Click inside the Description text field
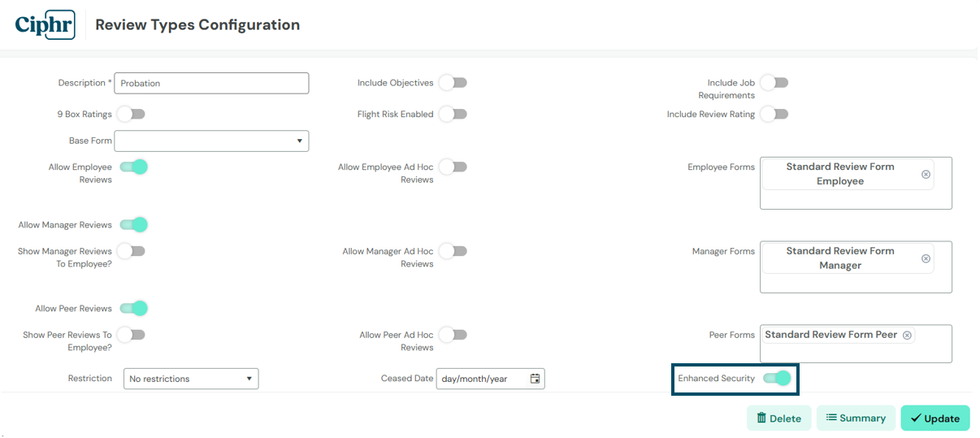The height and width of the screenshot is (438, 980). pyautogui.click(x=212, y=83)
